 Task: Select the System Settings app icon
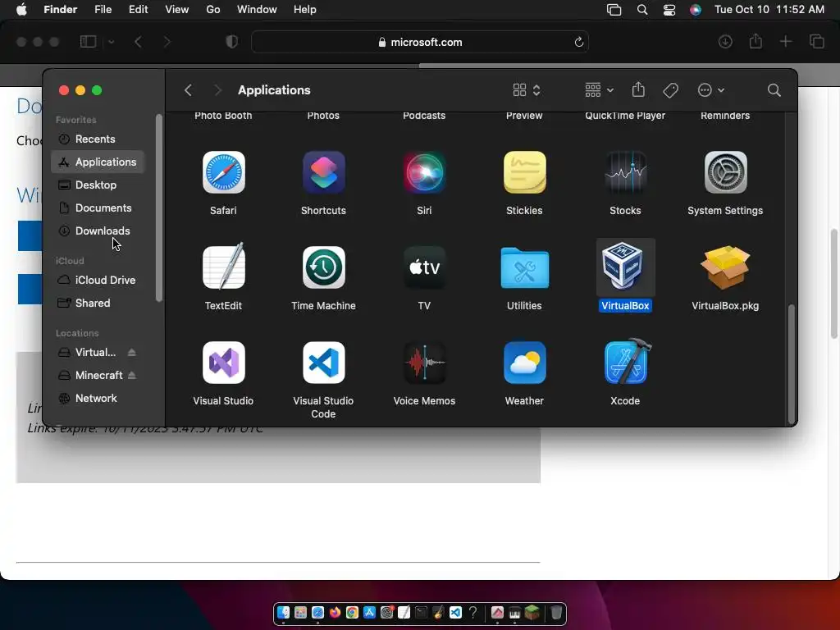(725, 172)
